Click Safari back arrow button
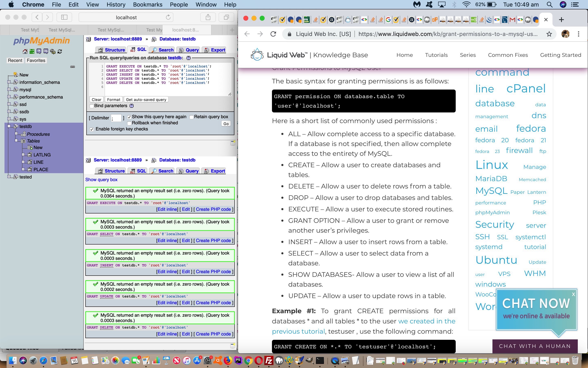 pyautogui.click(x=37, y=17)
